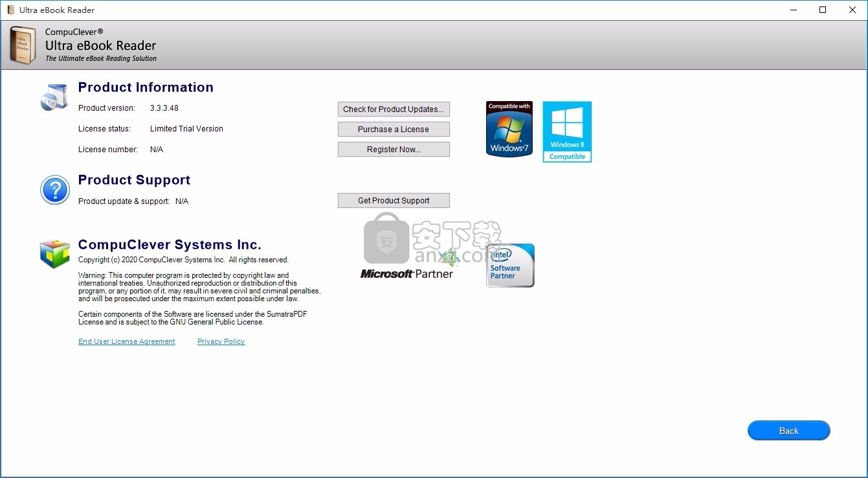The image size is (868, 478).
Task: Click the Ultra eBook Reader book logo
Action: coord(23,44)
